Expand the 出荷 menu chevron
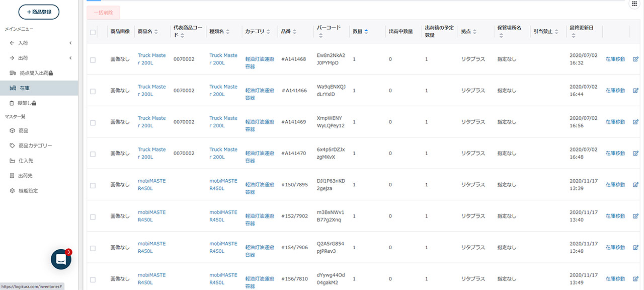 tap(70, 58)
